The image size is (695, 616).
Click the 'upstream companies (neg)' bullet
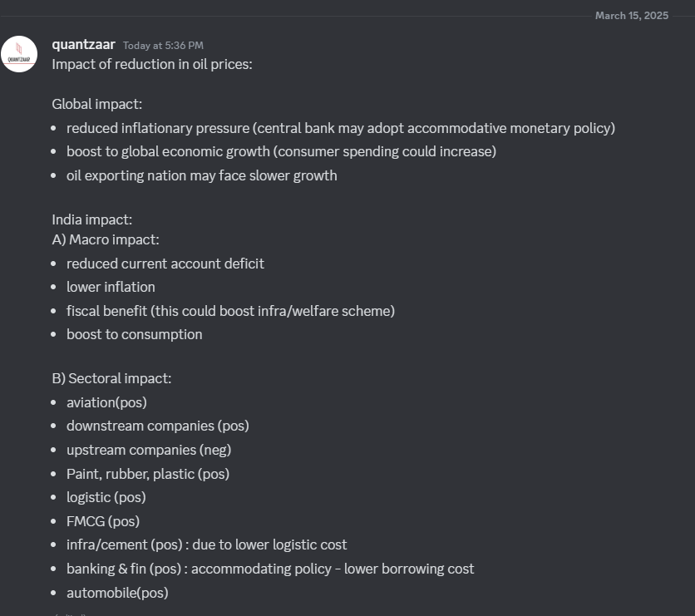pos(149,450)
